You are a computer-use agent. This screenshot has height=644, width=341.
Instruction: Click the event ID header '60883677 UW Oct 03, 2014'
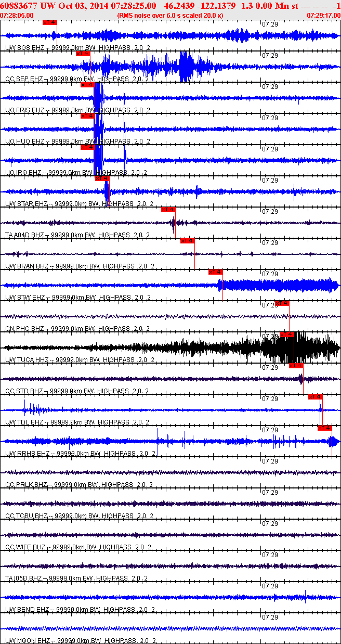click(x=54, y=5)
